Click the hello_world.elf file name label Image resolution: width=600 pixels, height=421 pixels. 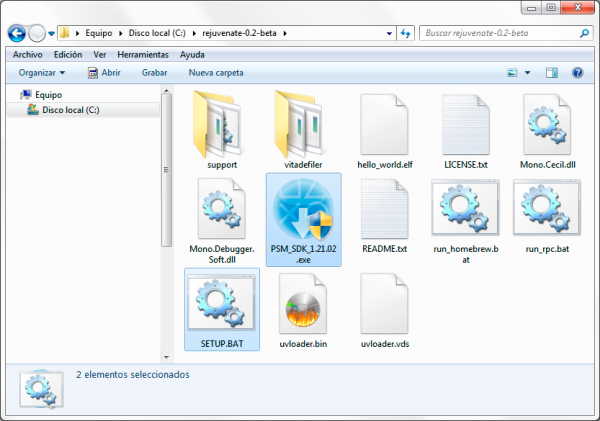(385, 165)
